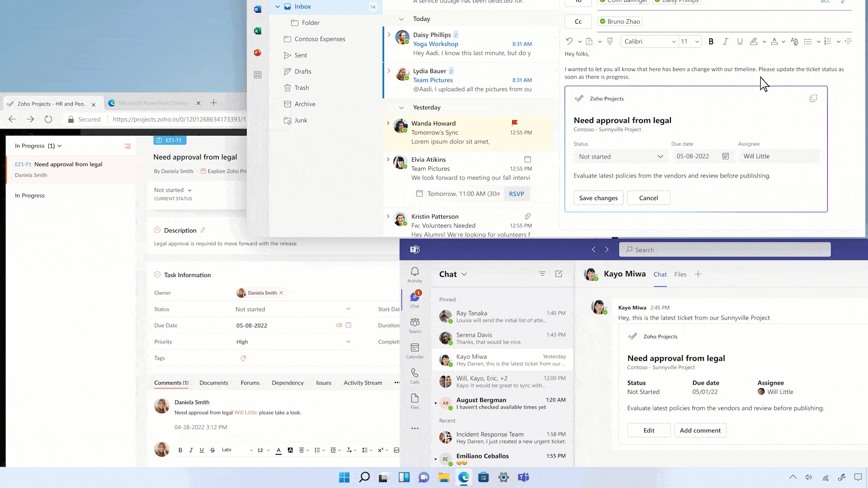
Task: Expand the Yesterday email group section
Action: click(x=401, y=107)
